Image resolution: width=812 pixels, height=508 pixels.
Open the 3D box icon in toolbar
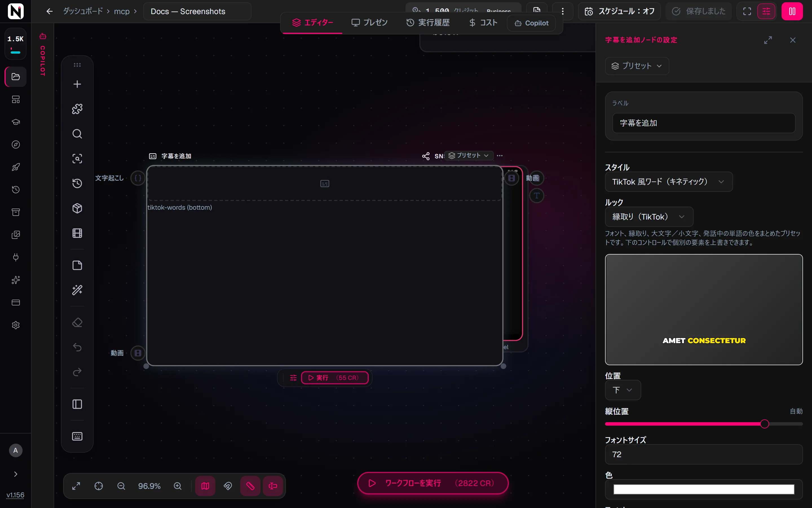click(77, 208)
